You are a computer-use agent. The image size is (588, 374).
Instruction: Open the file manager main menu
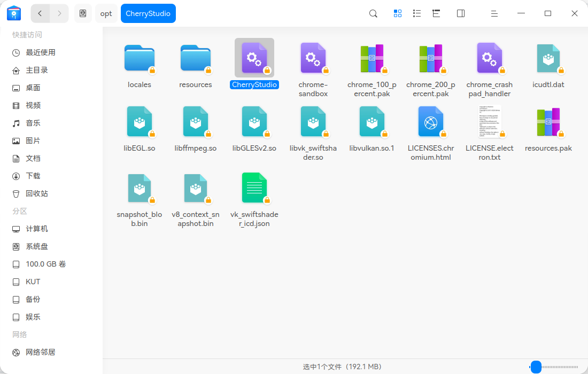(x=494, y=13)
